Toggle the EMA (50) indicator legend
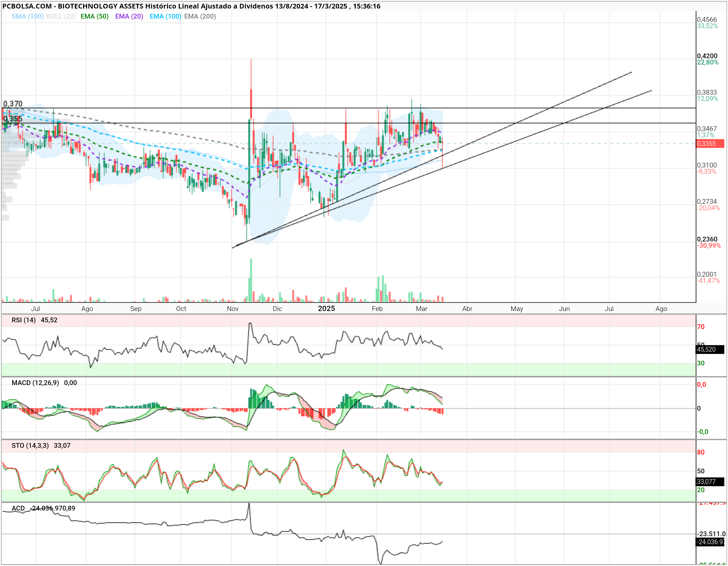The image size is (728, 566). tap(95, 16)
